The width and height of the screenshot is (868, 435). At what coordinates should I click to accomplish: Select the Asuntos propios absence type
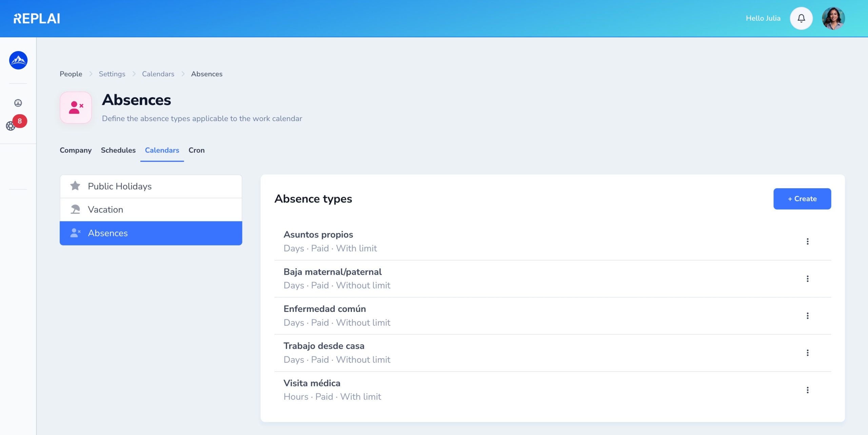pos(553,241)
